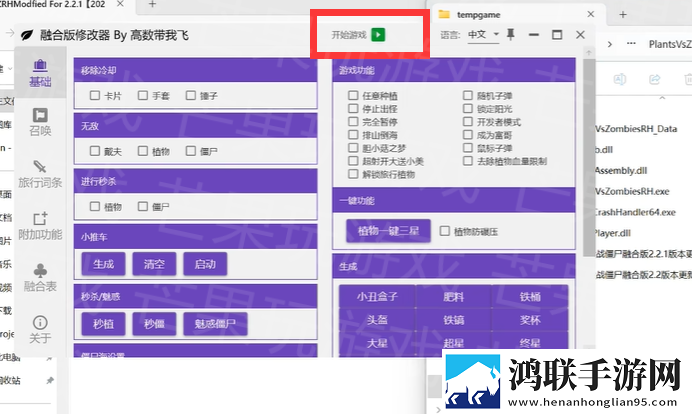The width and height of the screenshot is (692, 414).
Task: Click the Explorer rename toolbar icon
Action: pyautogui.click(x=620, y=79)
